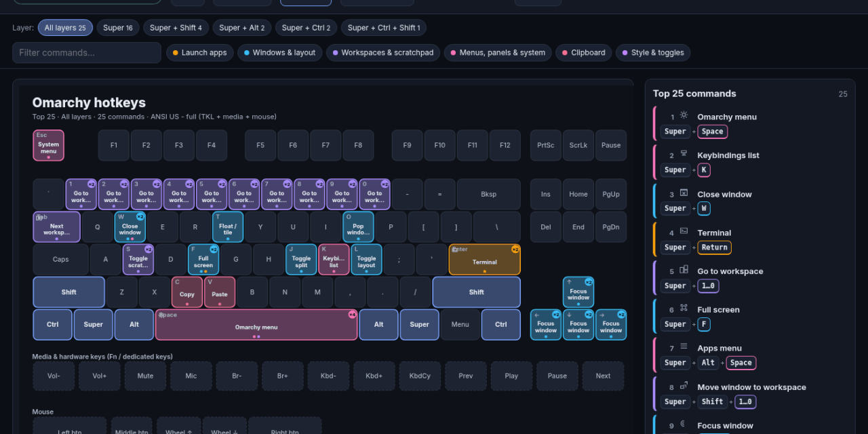Image resolution: width=868 pixels, height=434 pixels.
Task: Click the Vol- media key
Action: coord(54,376)
